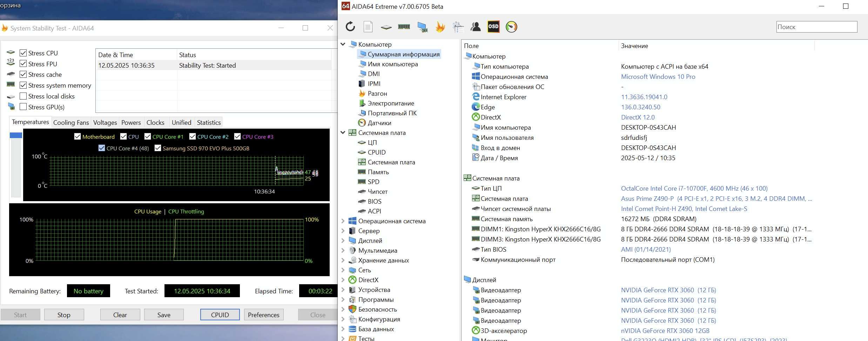Open SPD tree item
This screenshot has height=341, width=868.
[x=373, y=182]
